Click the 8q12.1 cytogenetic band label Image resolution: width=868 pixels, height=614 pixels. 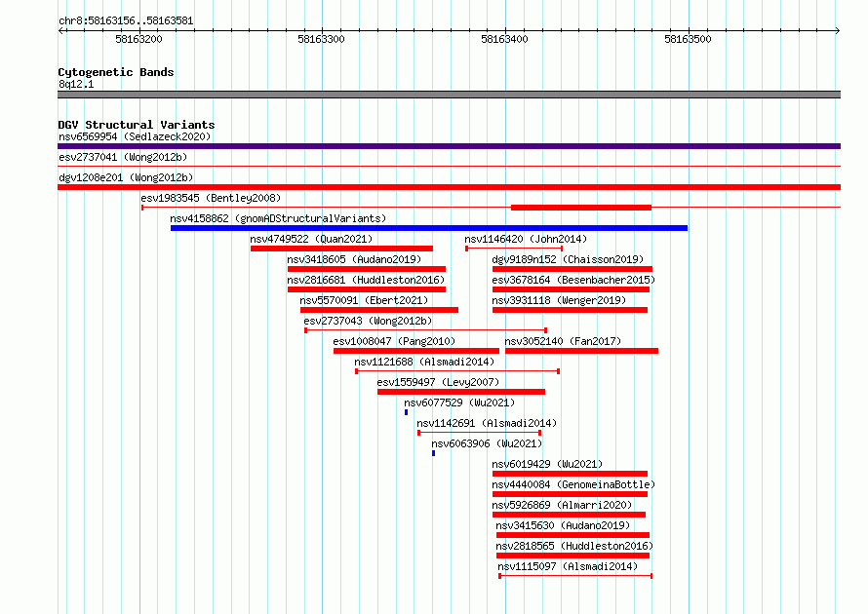76,84
